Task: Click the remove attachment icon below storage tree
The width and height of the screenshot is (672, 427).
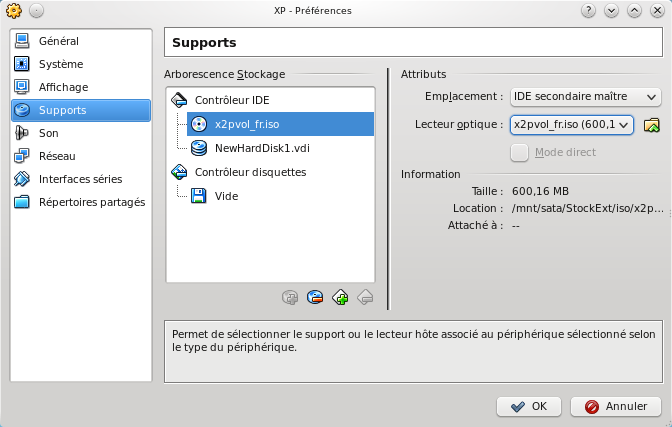Action: [x=315, y=296]
